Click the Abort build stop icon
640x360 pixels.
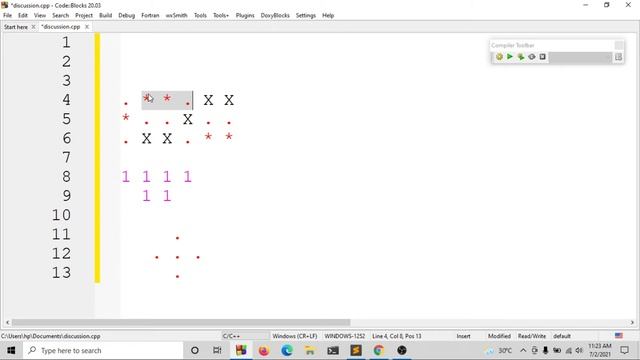click(x=542, y=57)
